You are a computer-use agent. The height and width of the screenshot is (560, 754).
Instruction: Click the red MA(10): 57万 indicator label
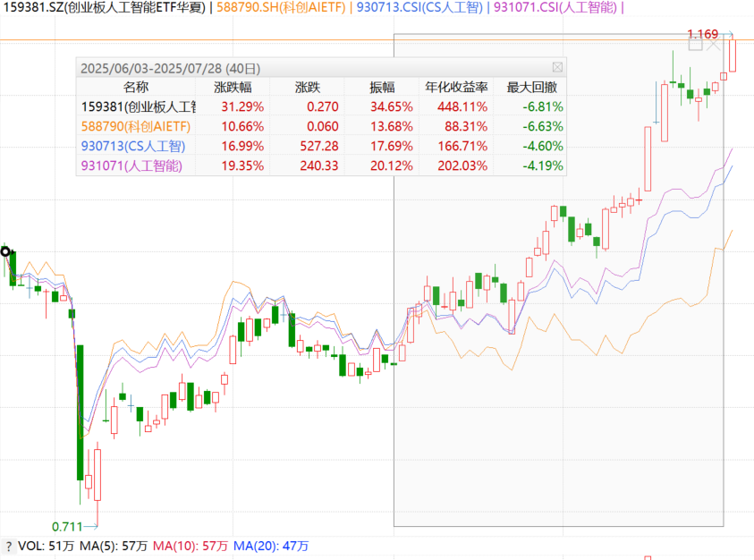tap(191, 546)
